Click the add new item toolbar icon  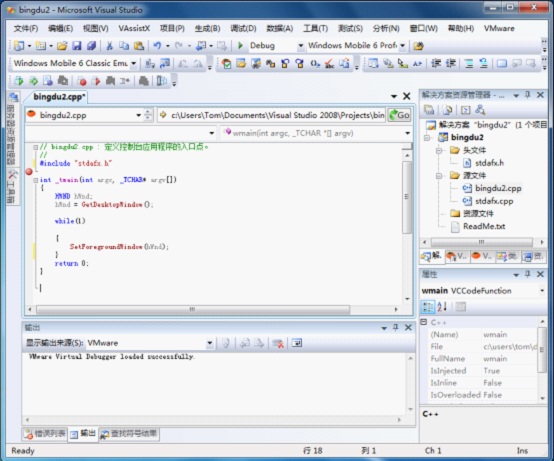click(x=41, y=46)
